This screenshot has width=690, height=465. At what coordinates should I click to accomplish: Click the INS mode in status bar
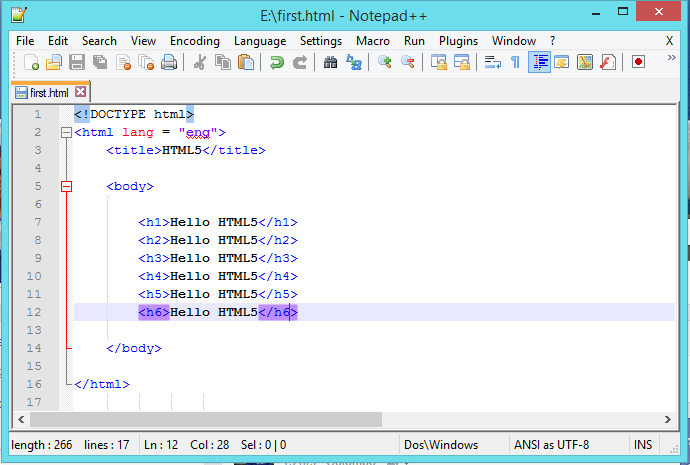pos(643,445)
